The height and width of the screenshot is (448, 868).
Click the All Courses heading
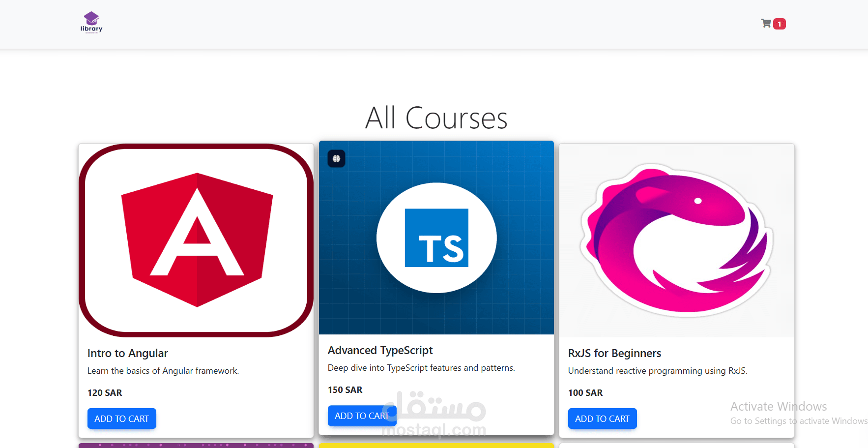[436, 118]
